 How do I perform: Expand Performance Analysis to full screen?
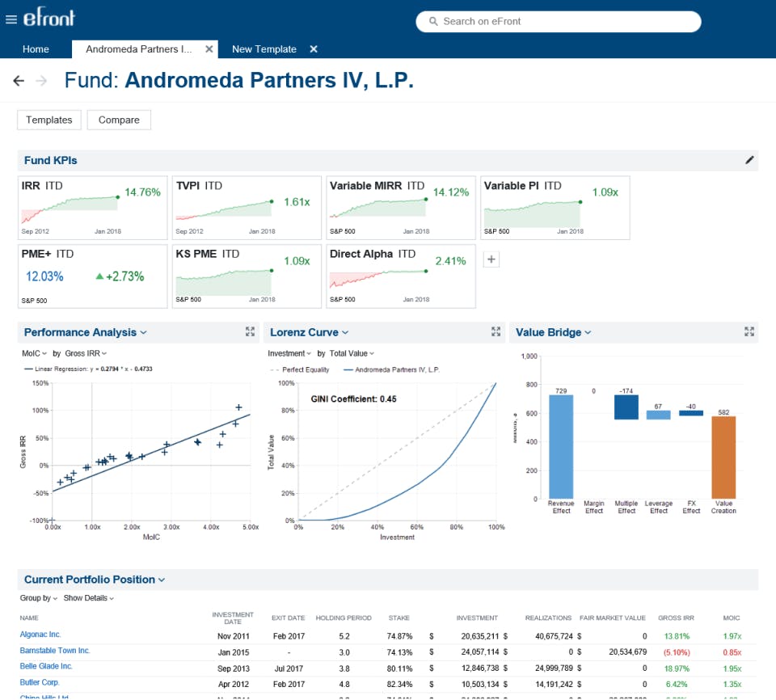[250, 331]
